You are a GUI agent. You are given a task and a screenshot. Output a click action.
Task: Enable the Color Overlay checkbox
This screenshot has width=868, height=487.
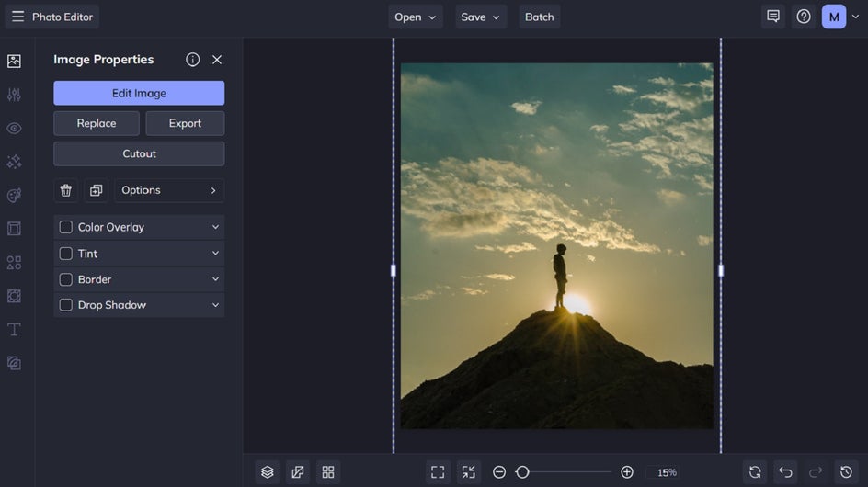coord(66,227)
